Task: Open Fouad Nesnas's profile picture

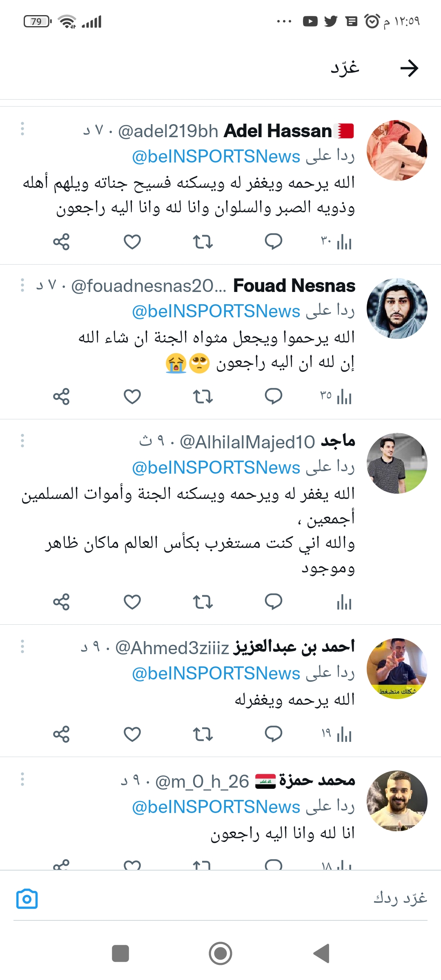Action: point(397,308)
